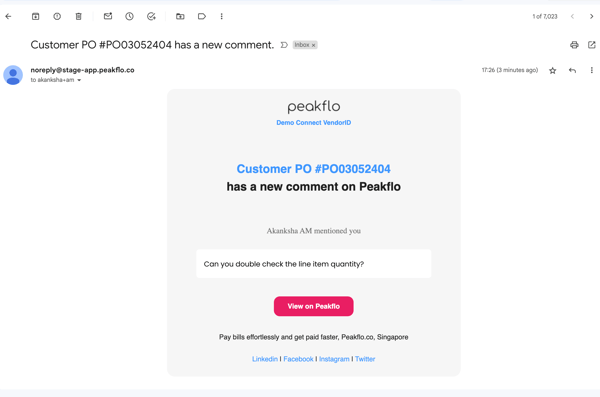Open the message's three-dot menu beside reply

[592, 70]
